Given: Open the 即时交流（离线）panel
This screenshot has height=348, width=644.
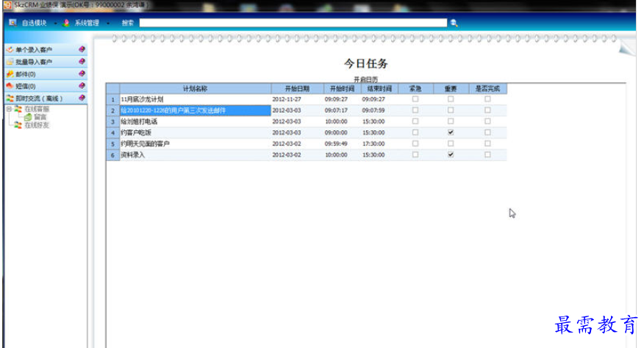Looking at the screenshot, I should pyautogui.click(x=46, y=98).
